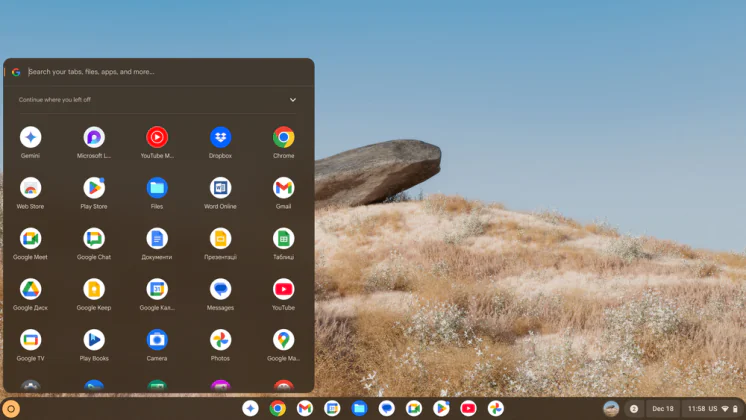Open Google Calendar in launcher grid
Viewport: 746px width, 420px height.
pyautogui.click(x=157, y=289)
